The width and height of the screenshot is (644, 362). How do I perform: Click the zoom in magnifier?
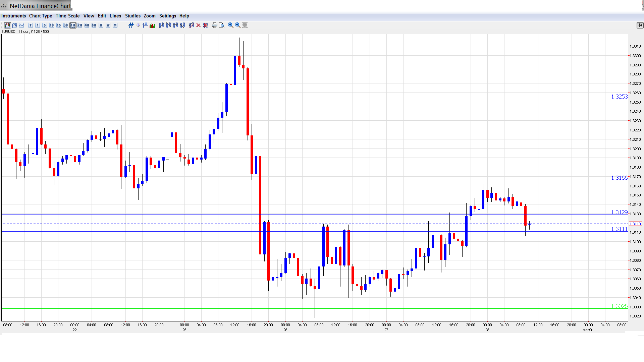pos(230,25)
